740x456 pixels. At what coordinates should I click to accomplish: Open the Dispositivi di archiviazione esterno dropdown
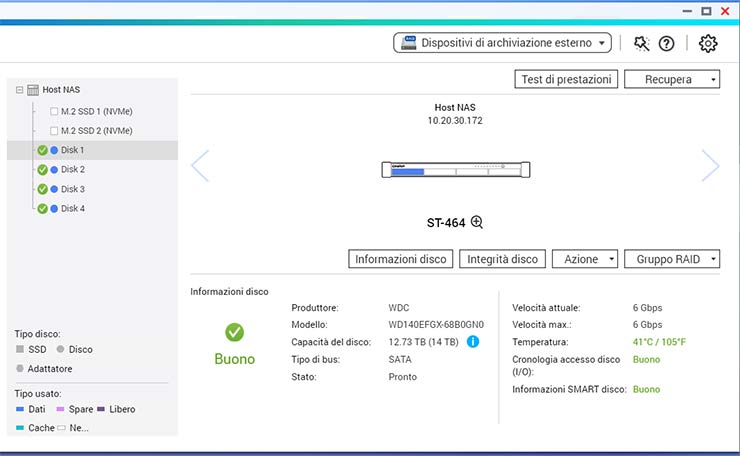click(x=502, y=43)
